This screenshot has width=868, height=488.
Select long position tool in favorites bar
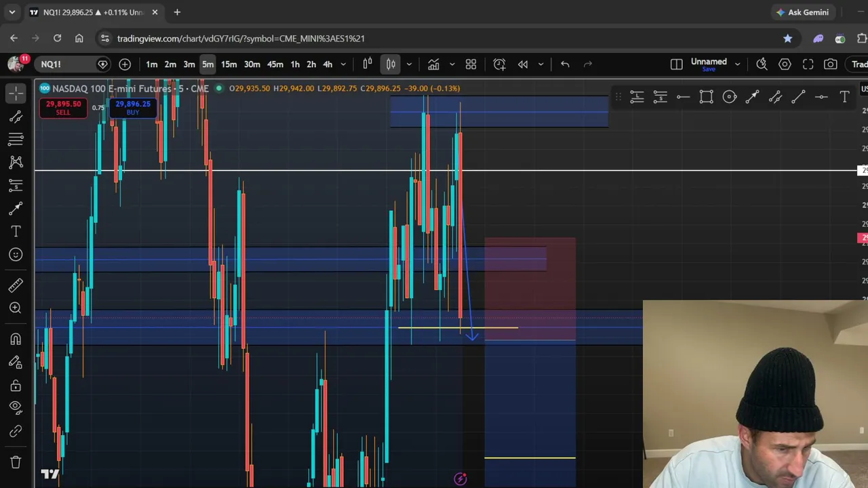tap(637, 98)
